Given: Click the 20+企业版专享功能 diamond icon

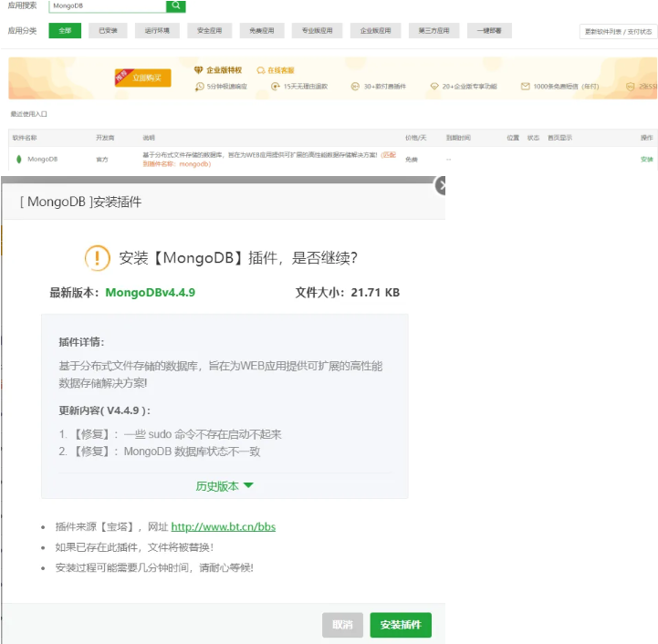Looking at the screenshot, I should (434, 87).
